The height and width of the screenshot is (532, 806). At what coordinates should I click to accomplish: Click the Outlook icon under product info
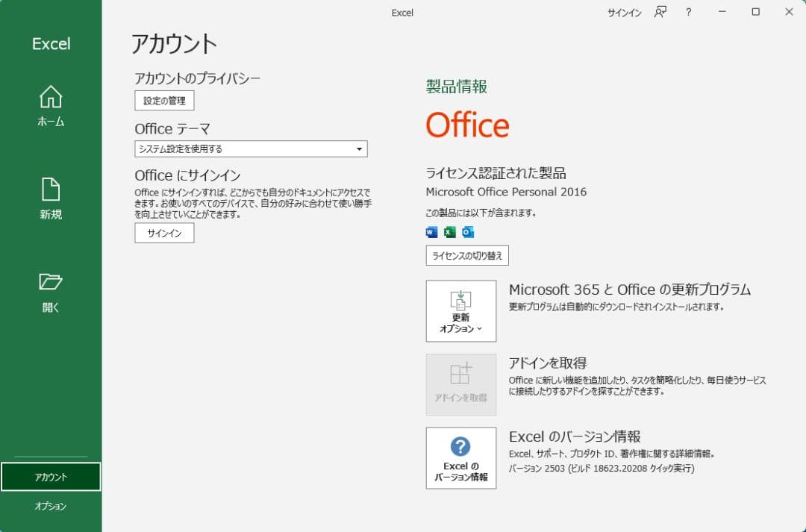tap(468, 232)
